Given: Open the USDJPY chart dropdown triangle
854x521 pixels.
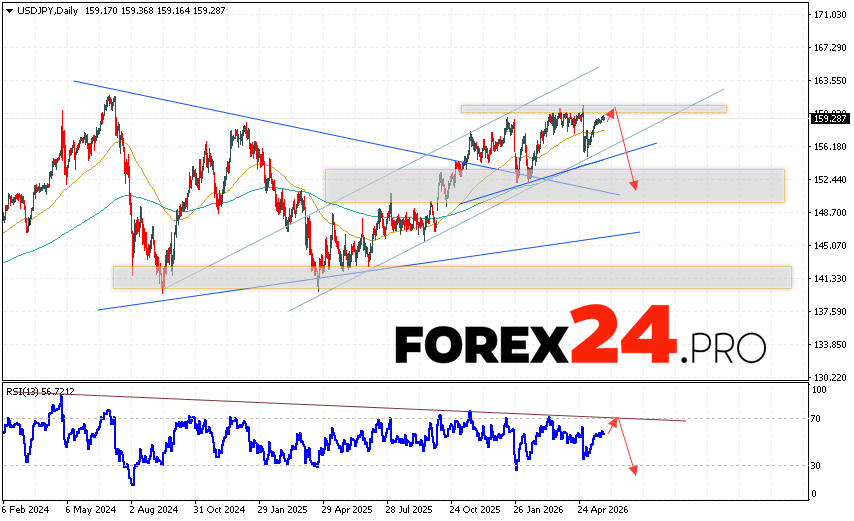Looking at the screenshot, I should (x=9, y=11).
